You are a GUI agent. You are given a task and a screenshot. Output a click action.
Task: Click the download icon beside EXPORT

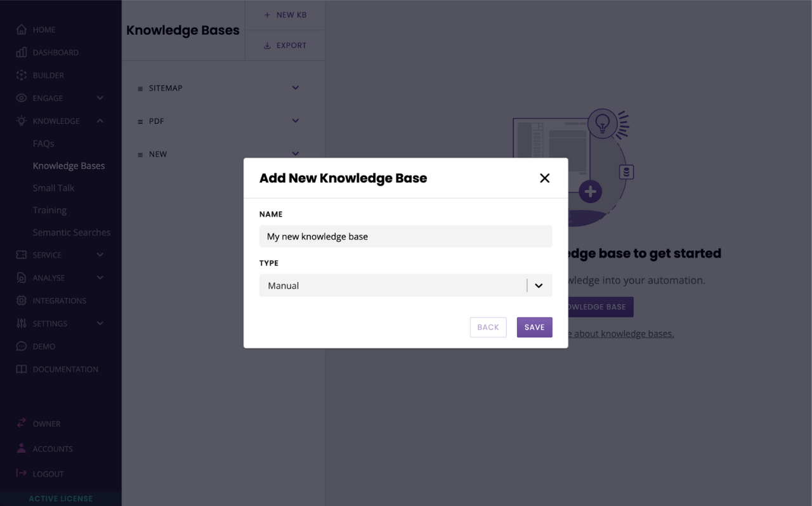267,45
